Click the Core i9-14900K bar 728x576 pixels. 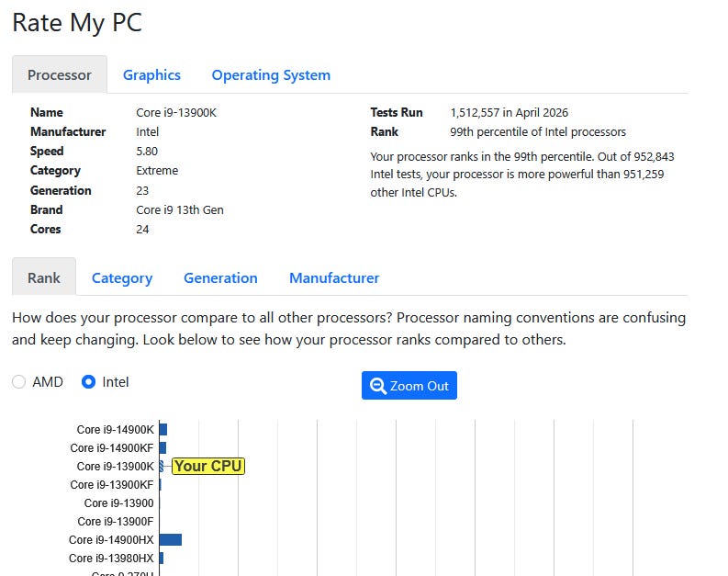pyautogui.click(x=163, y=429)
